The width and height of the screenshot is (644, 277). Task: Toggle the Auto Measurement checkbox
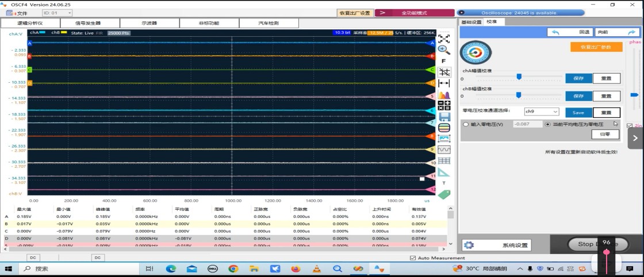point(413,258)
